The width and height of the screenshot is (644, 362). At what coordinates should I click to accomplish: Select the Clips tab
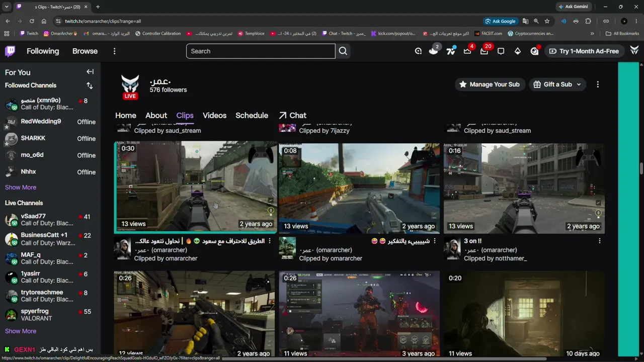(185, 115)
